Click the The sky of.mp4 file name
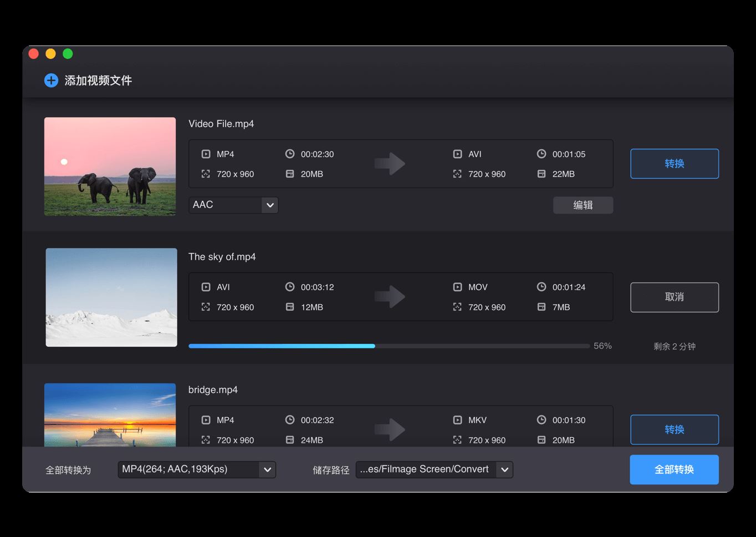The image size is (756, 537). [222, 257]
